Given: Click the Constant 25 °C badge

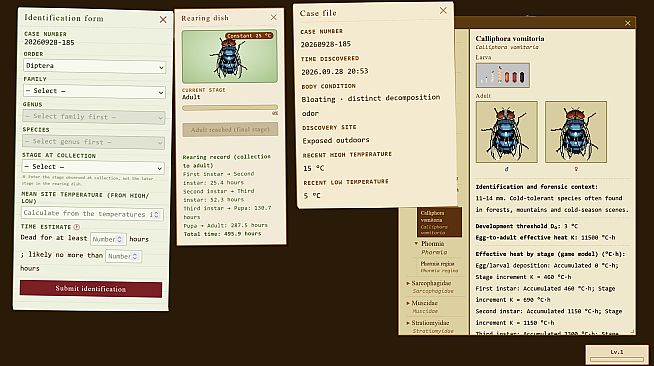Looking at the screenshot, I should 249,36.
